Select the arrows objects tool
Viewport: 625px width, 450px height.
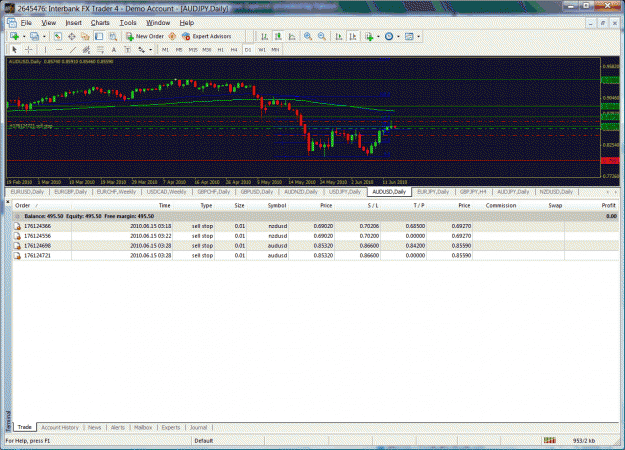[142, 50]
